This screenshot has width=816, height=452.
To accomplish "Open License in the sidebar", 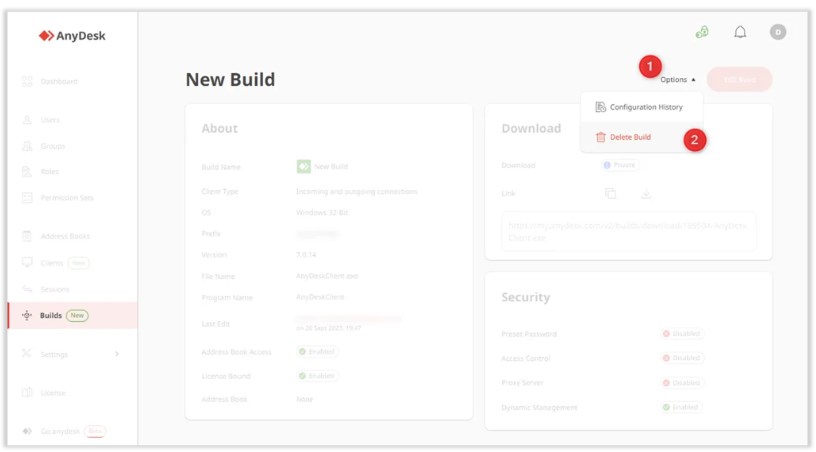I will [x=53, y=393].
